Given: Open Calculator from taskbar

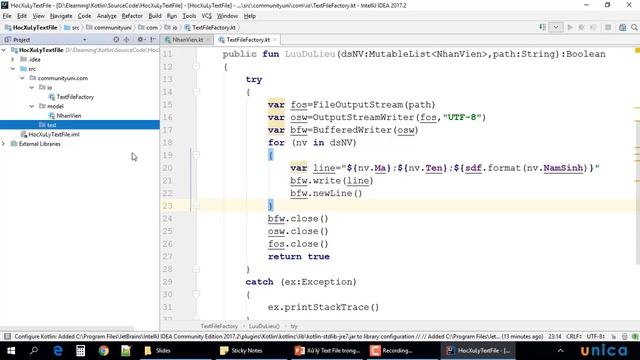Looking at the screenshot, I should pos(80,351).
